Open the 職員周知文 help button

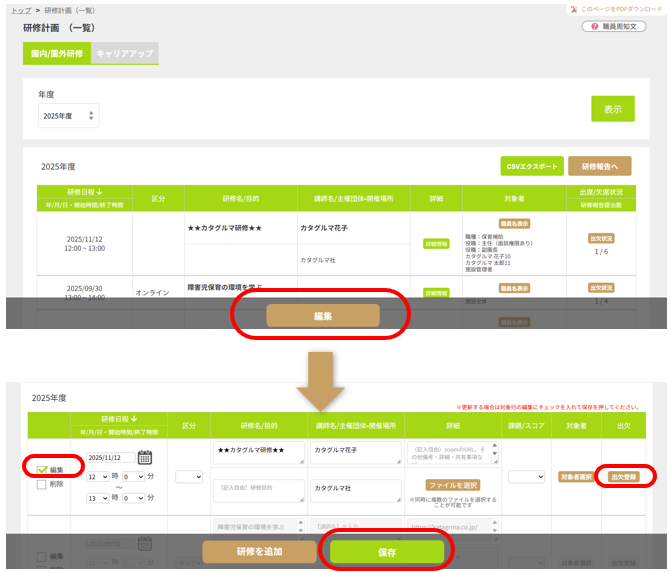[x=614, y=27]
